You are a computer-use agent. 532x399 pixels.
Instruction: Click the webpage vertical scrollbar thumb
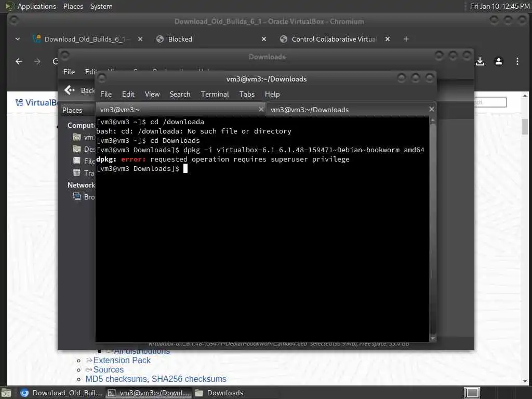[x=525, y=127]
